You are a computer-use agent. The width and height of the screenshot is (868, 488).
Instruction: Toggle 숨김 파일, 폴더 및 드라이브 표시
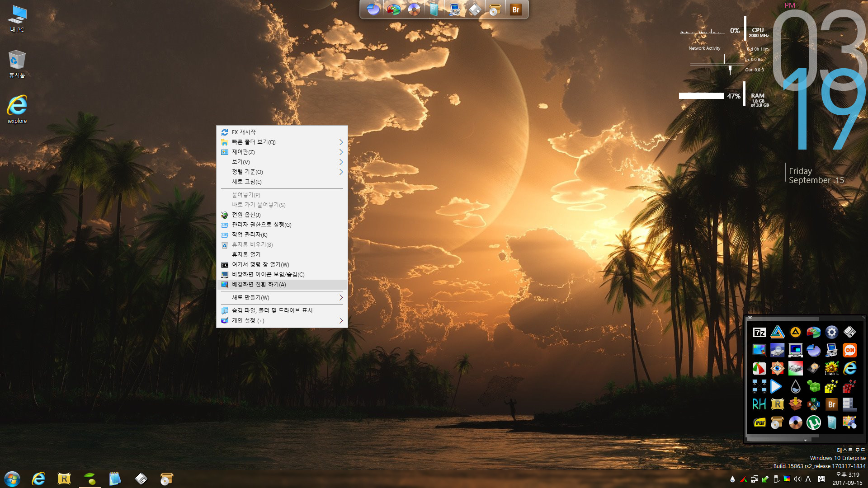pyautogui.click(x=282, y=310)
